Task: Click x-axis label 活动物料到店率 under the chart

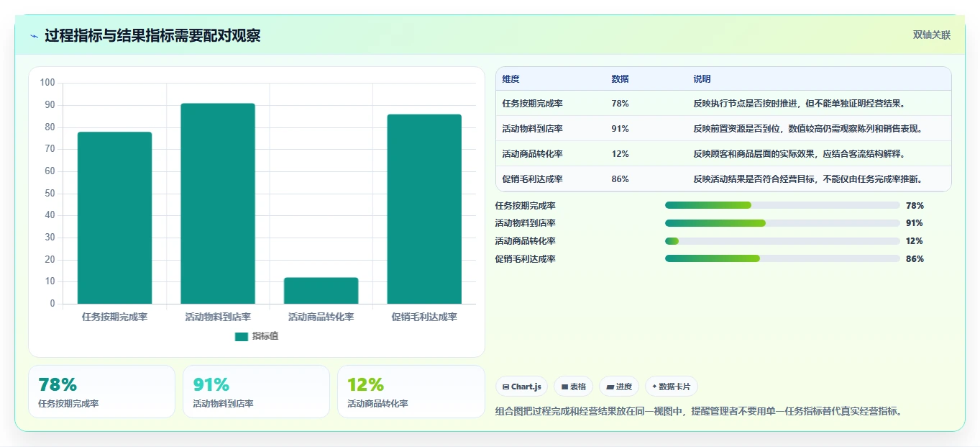Action: [218, 317]
